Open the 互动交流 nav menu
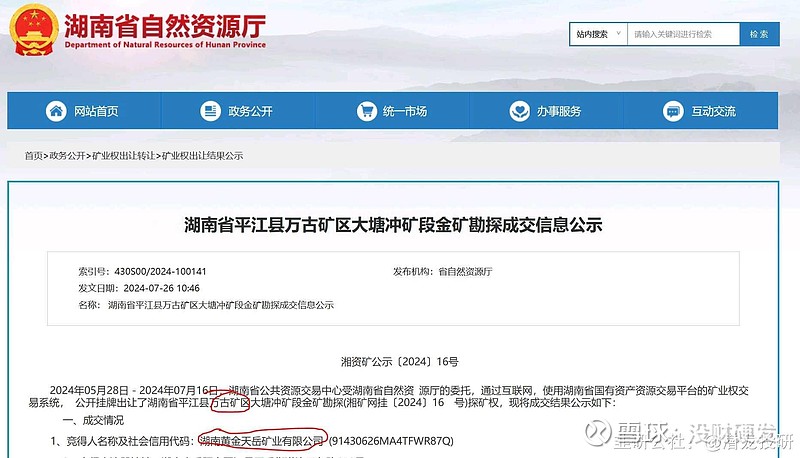 pyautogui.click(x=701, y=111)
